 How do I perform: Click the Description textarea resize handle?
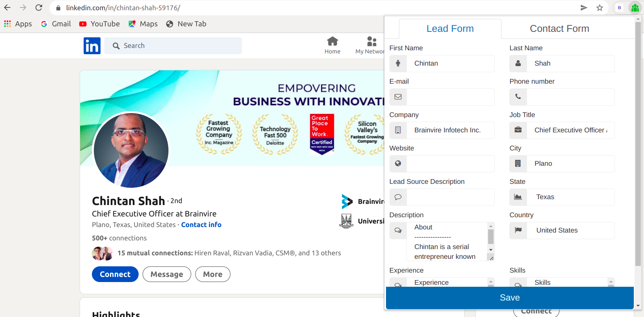click(491, 257)
